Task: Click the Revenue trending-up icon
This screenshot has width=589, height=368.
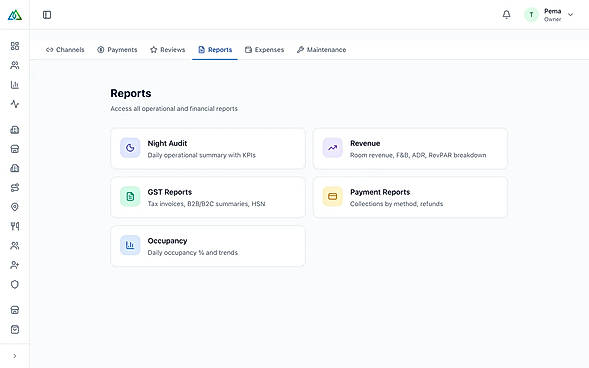Action: [332, 148]
